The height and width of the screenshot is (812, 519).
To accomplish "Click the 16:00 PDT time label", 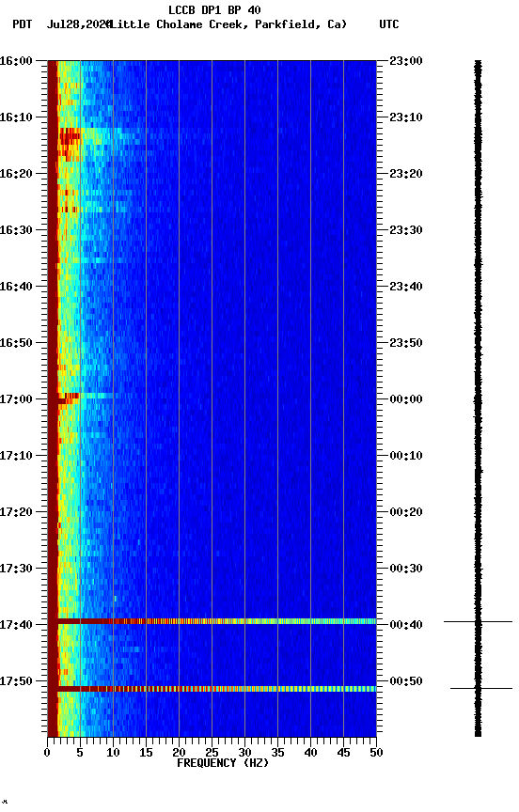I will click(16, 61).
